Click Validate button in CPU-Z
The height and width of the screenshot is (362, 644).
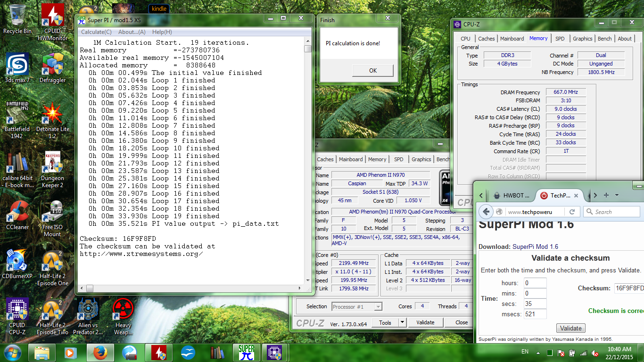click(x=425, y=322)
